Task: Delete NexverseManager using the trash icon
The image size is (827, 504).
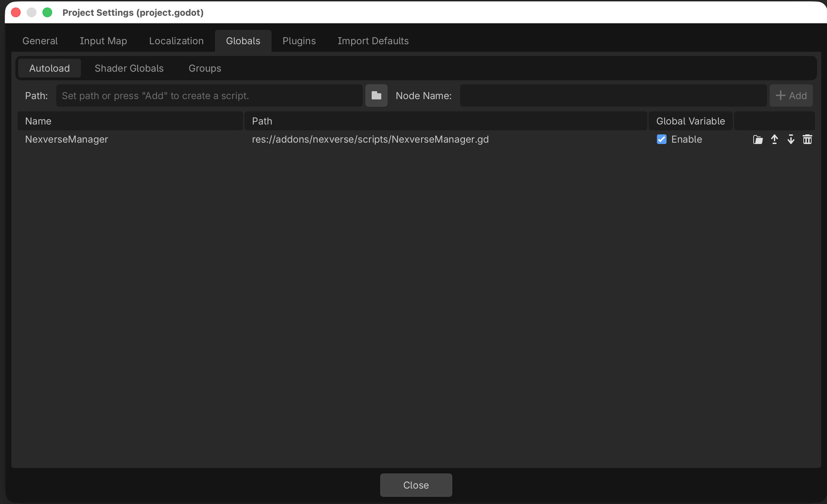Action: point(807,139)
